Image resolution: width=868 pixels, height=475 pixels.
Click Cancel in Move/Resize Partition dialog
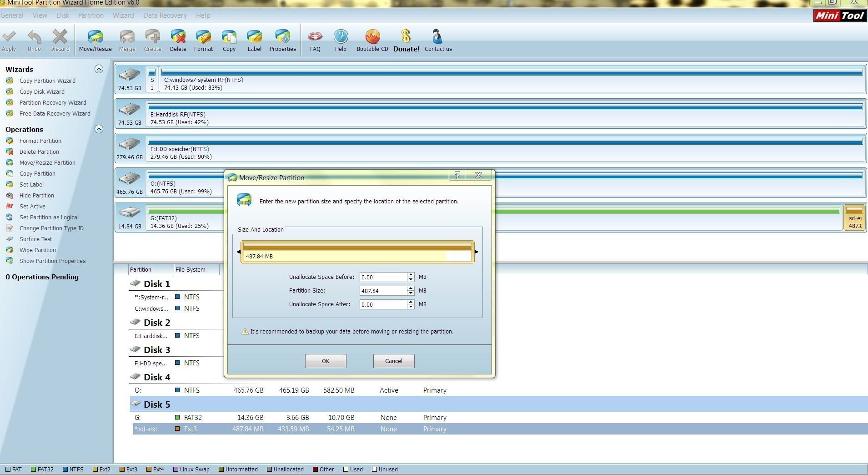coord(394,361)
